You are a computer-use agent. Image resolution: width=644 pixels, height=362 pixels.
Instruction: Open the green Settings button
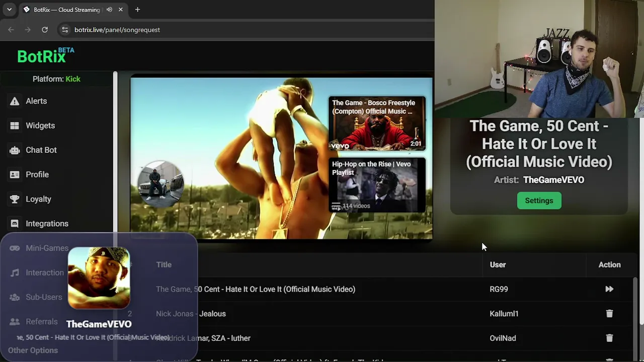[x=539, y=201]
